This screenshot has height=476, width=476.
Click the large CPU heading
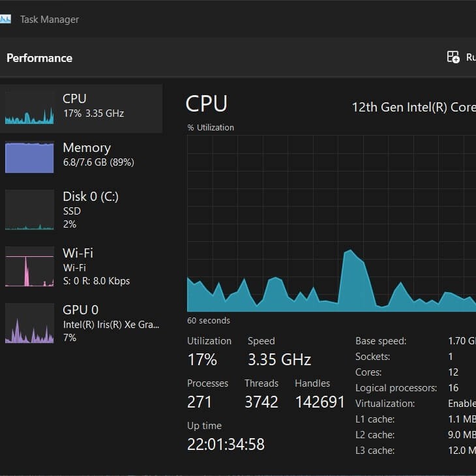(207, 104)
